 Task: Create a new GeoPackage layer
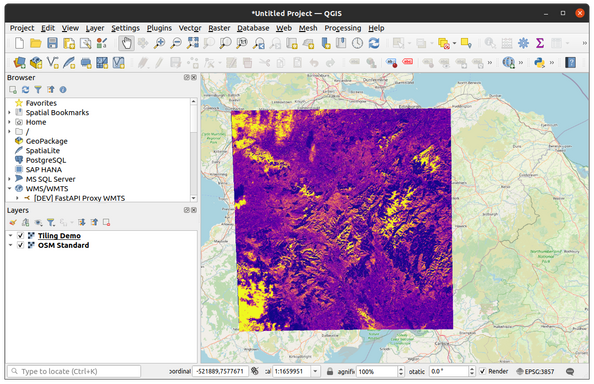pyautogui.click(x=36, y=62)
